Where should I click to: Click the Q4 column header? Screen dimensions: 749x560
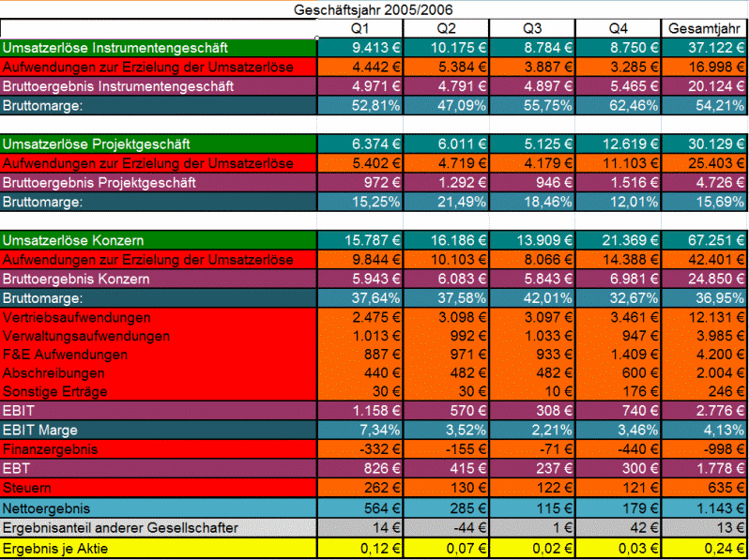pyautogui.click(x=619, y=29)
